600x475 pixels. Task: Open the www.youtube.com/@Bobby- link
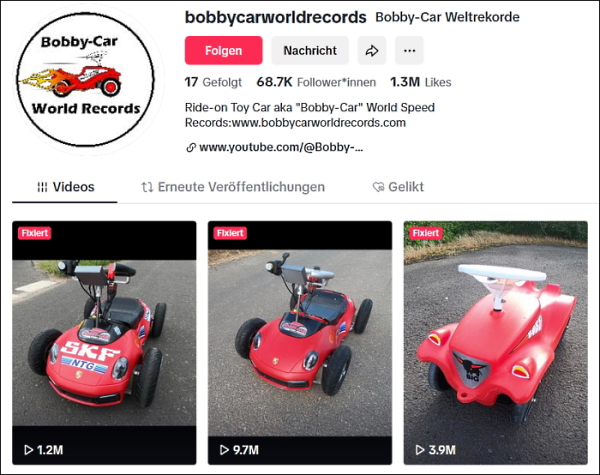281,147
